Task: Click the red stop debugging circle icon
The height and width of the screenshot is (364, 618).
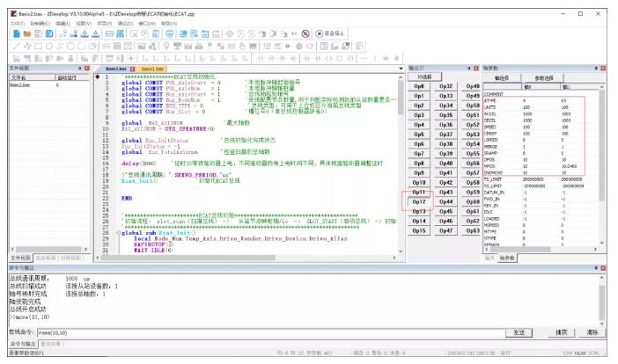Action: tap(305, 33)
